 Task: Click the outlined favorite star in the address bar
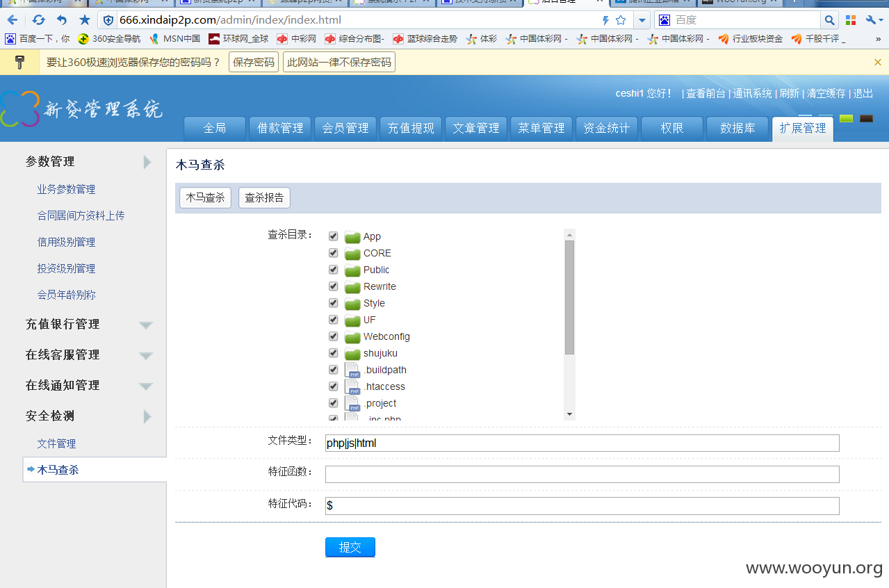pos(621,20)
